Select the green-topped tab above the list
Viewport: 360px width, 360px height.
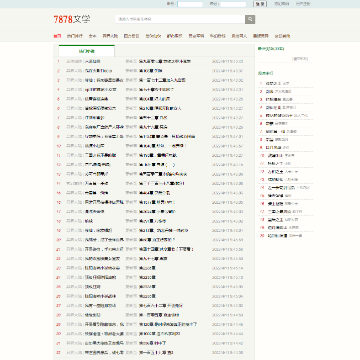[87, 51]
